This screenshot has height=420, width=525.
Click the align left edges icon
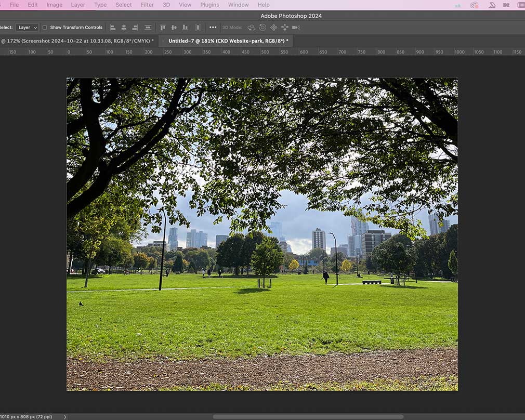[112, 28]
